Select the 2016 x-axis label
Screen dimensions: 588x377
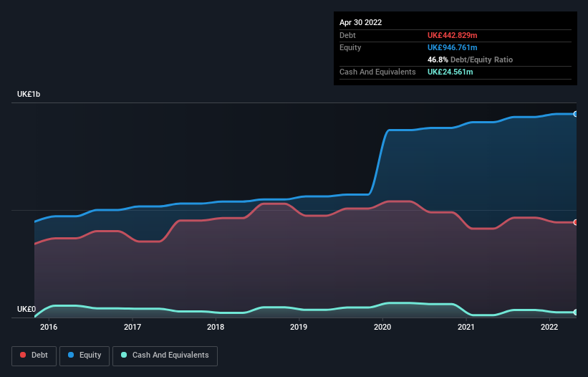[x=49, y=327]
